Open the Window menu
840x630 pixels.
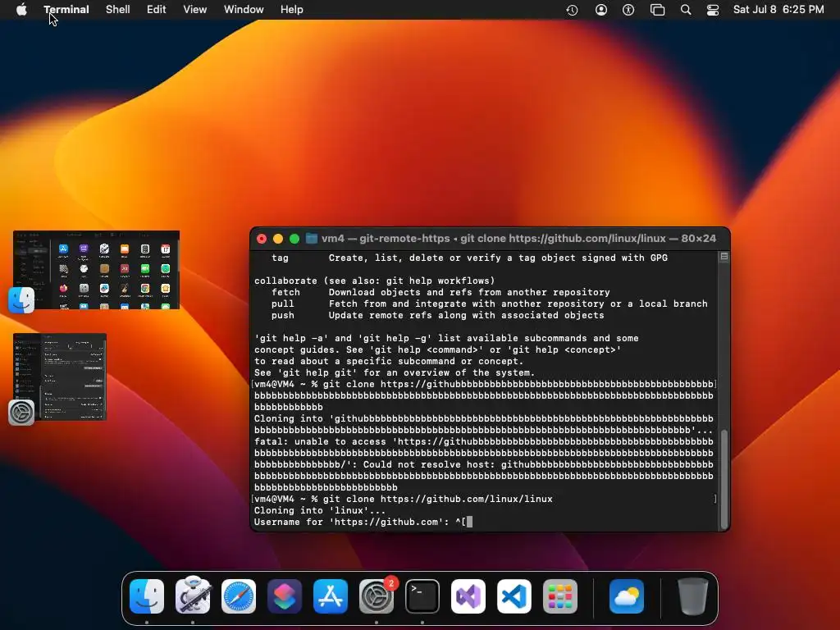tap(244, 10)
